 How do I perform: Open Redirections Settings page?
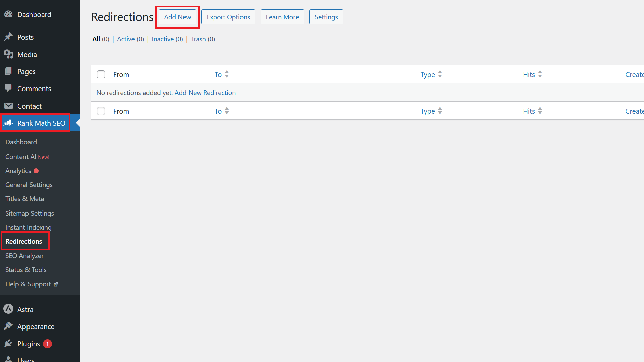pos(326,17)
